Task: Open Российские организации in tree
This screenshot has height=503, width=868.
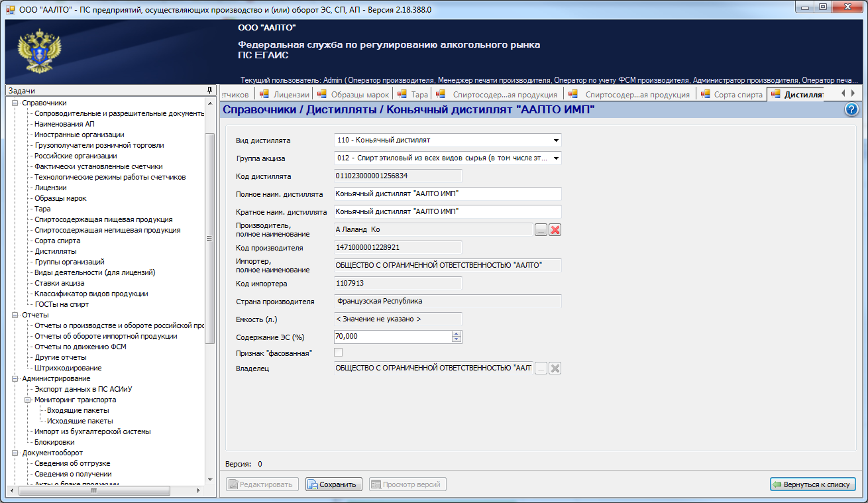Action: 76,156
